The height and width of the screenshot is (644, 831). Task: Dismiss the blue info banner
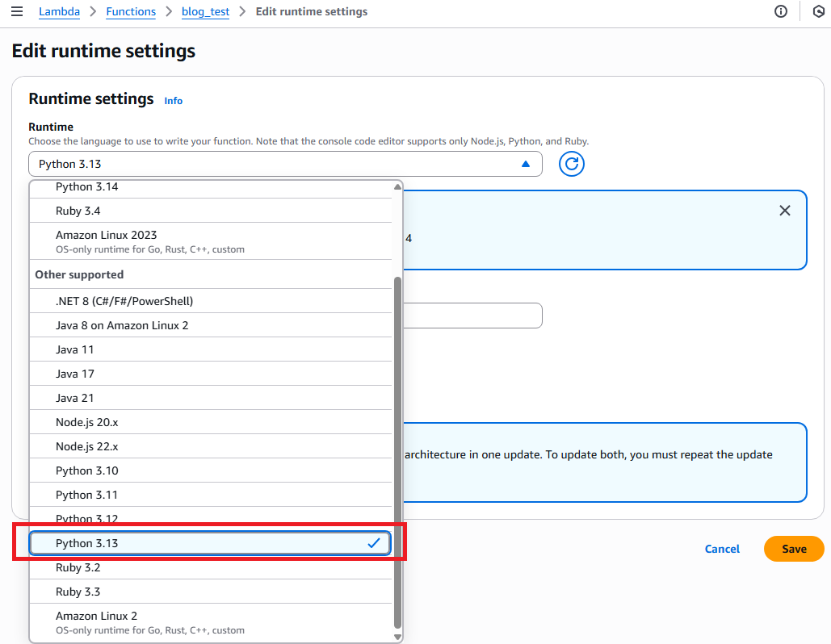(784, 211)
